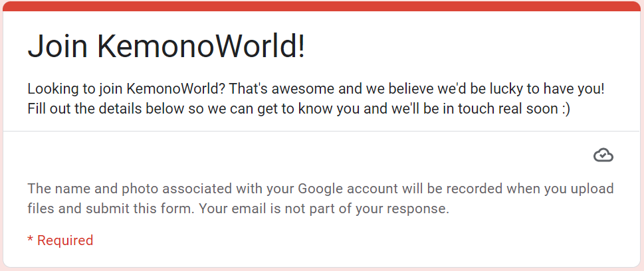This screenshot has width=644, height=271.
Task: Click the red accent bar atop the form
Action: click(x=322, y=6)
